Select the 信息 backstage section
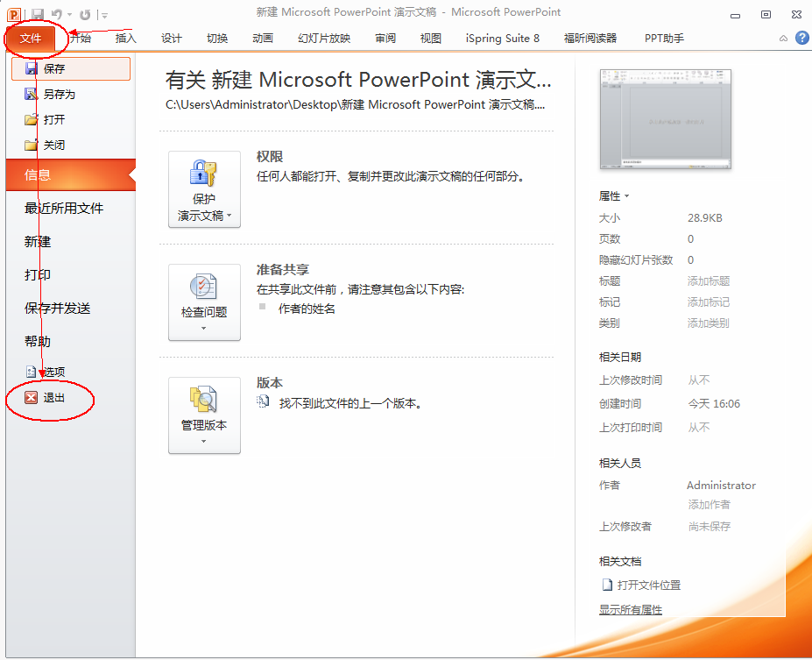 (x=71, y=175)
